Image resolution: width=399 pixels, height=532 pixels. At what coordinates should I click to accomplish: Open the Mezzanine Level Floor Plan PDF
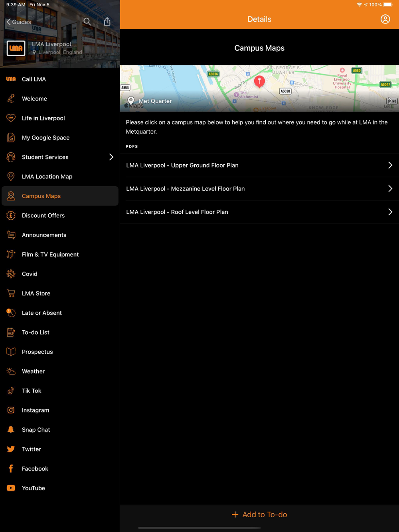tap(259, 189)
